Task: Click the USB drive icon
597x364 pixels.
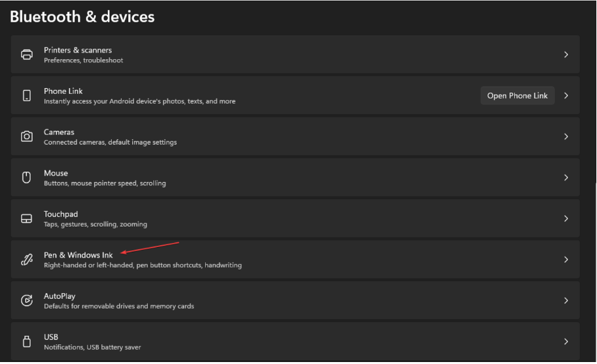Action: tap(27, 342)
